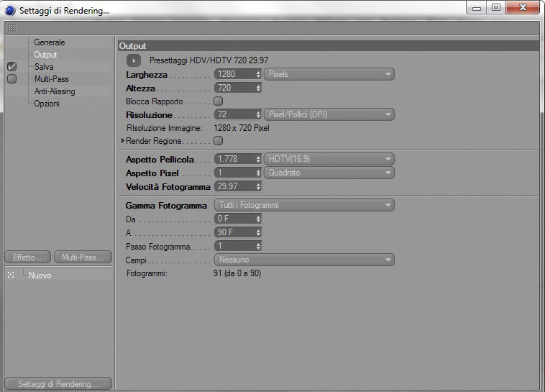Select Generale in the settings list
The height and width of the screenshot is (392, 545).
(x=50, y=42)
